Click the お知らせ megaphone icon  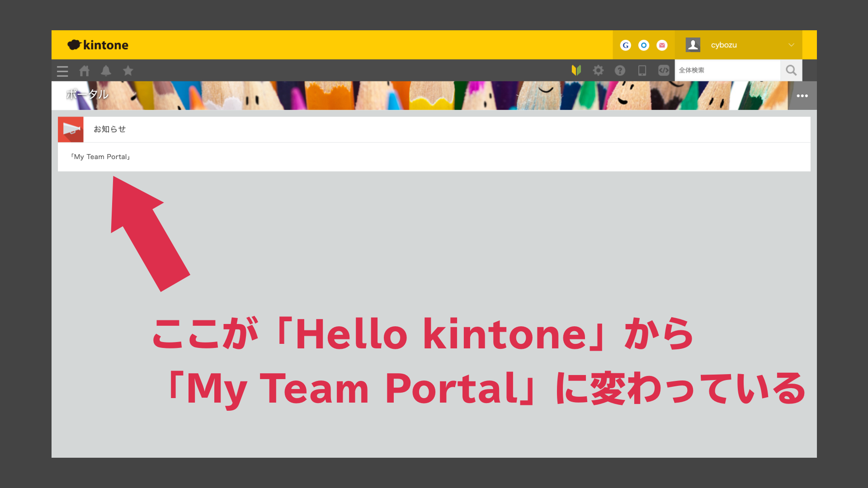[71, 129]
